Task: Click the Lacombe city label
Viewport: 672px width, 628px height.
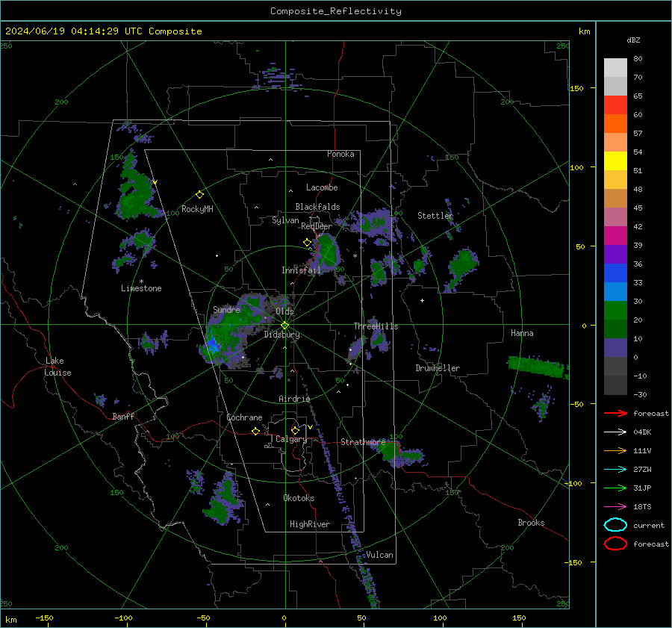Action: [x=322, y=187]
